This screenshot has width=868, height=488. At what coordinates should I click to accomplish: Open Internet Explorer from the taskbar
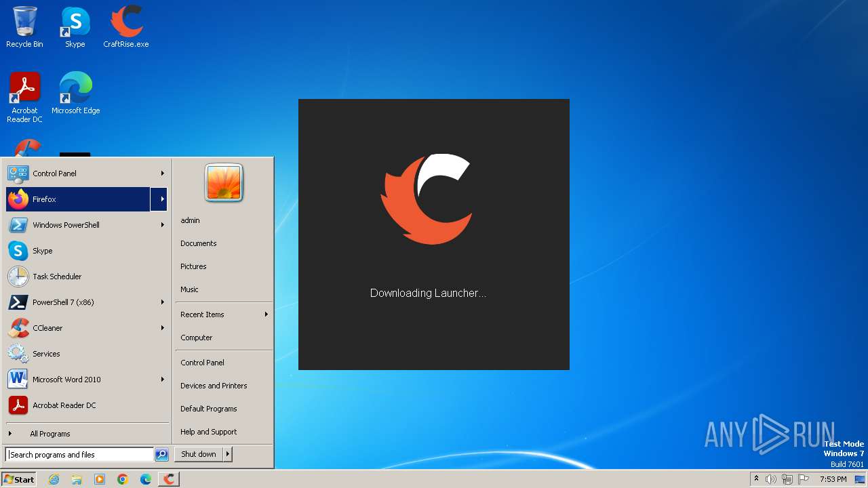pos(54,479)
